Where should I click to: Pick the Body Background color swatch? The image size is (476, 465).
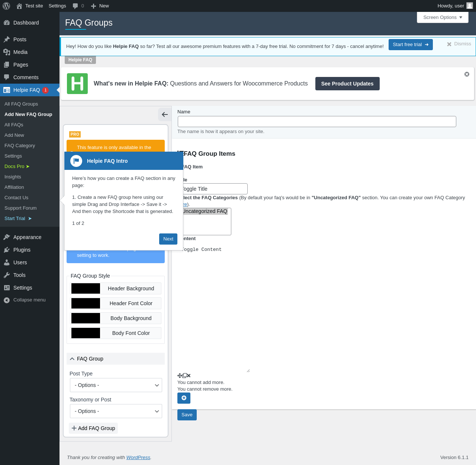click(86, 318)
